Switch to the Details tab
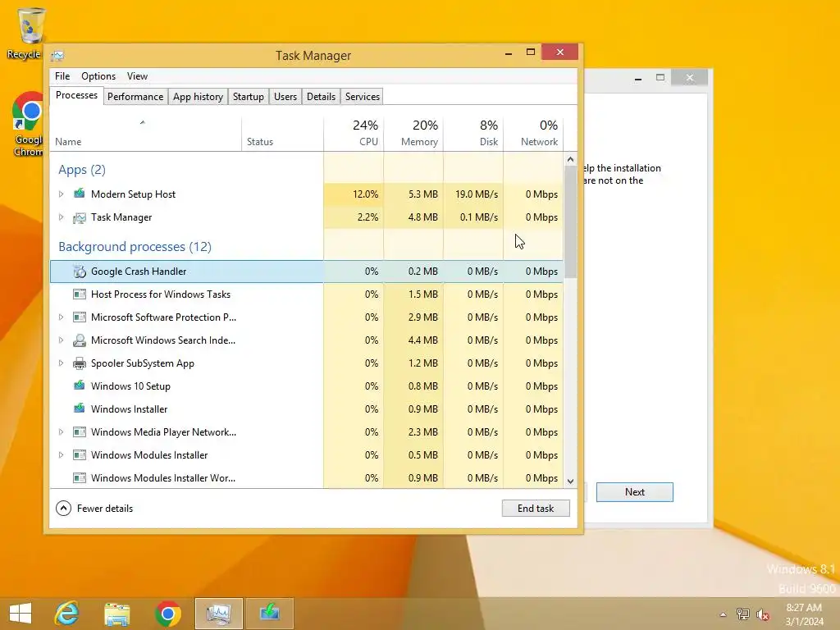This screenshot has height=630, width=840. point(321,97)
